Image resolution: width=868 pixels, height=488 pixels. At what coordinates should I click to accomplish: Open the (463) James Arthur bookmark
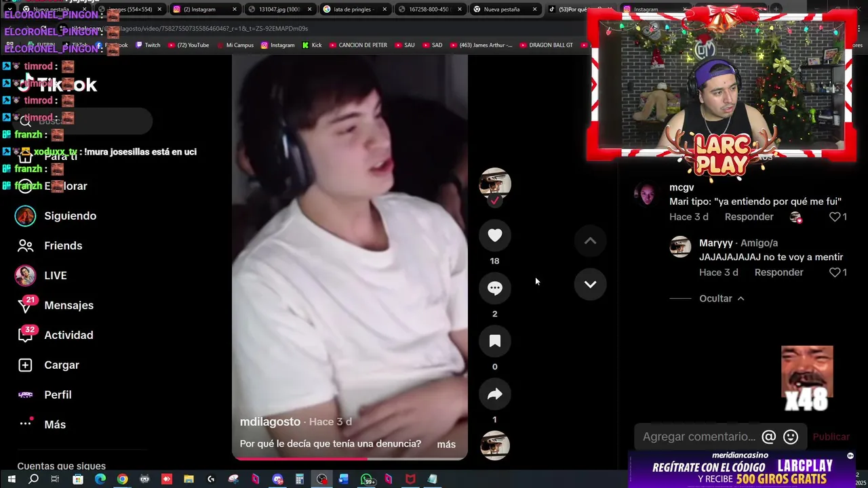coord(480,45)
